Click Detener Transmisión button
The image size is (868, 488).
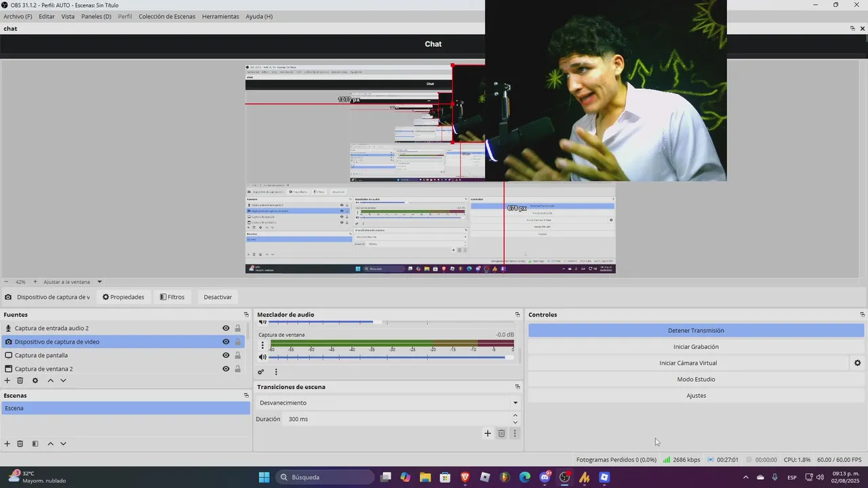(x=696, y=331)
